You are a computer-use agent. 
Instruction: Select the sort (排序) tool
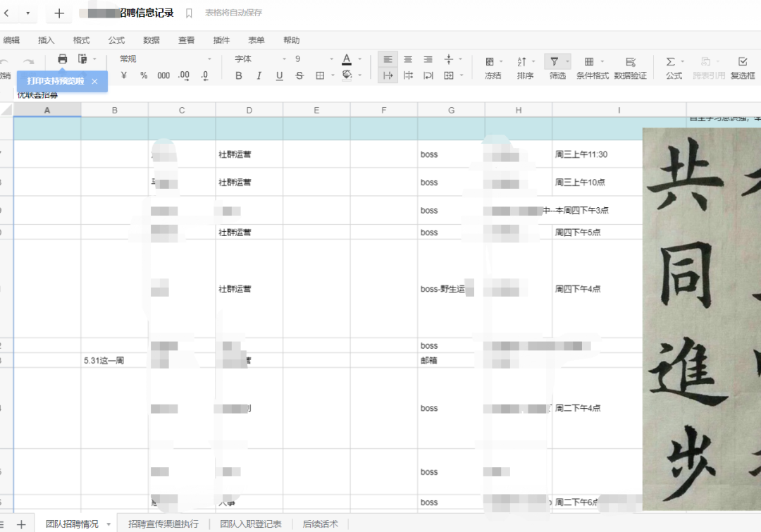(525, 68)
